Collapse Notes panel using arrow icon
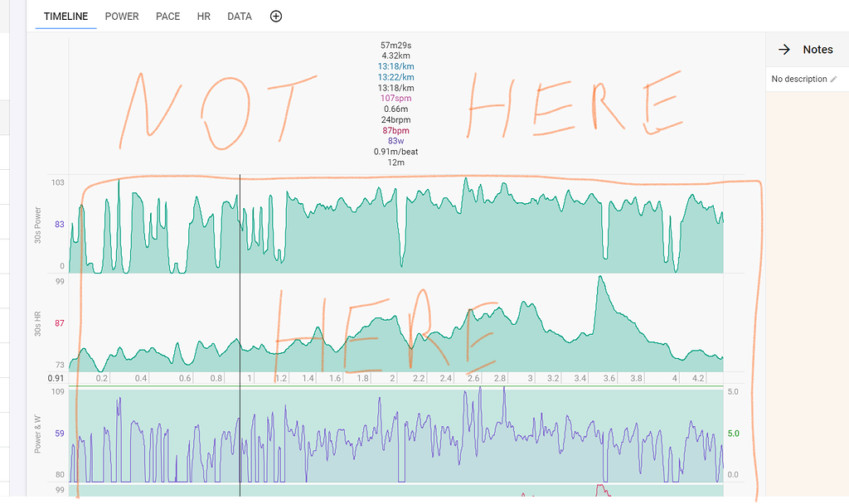This screenshot has height=504, width=849. (784, 50)
